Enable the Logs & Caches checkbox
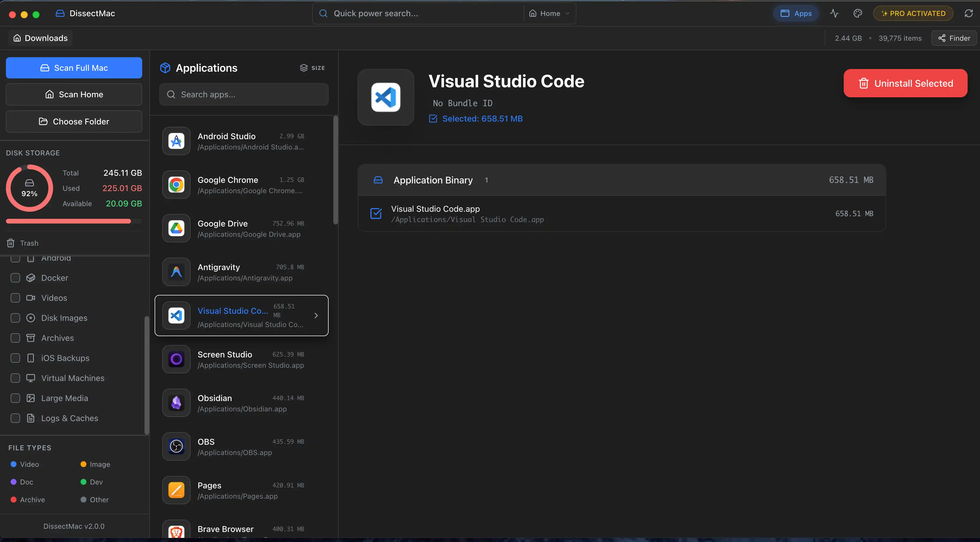 click(15, 418)
